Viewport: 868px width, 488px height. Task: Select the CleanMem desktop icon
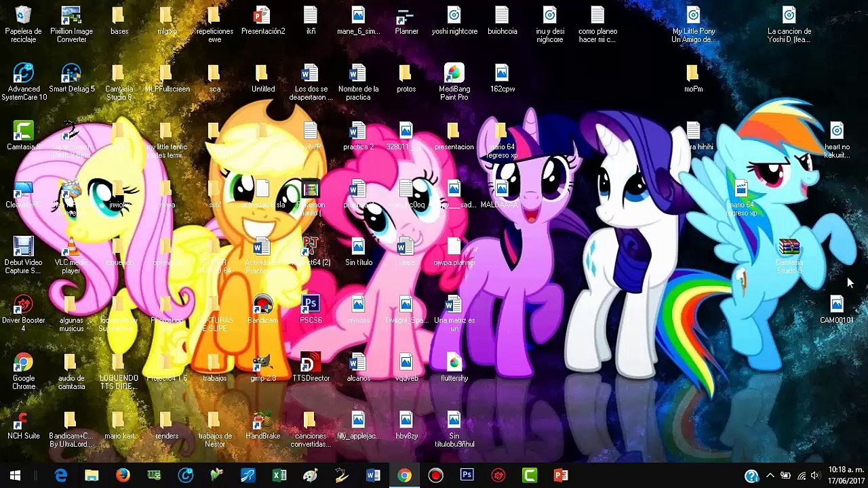point(24,195)
